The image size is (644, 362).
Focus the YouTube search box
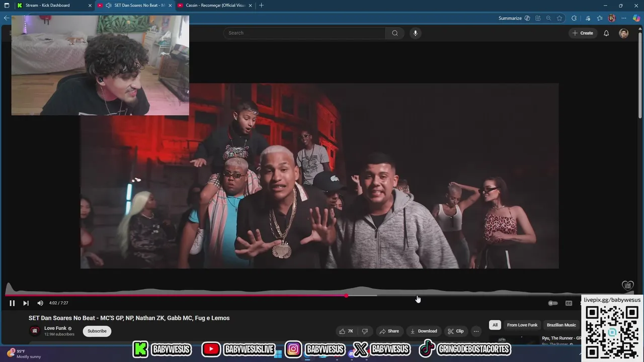pos(305,33)
